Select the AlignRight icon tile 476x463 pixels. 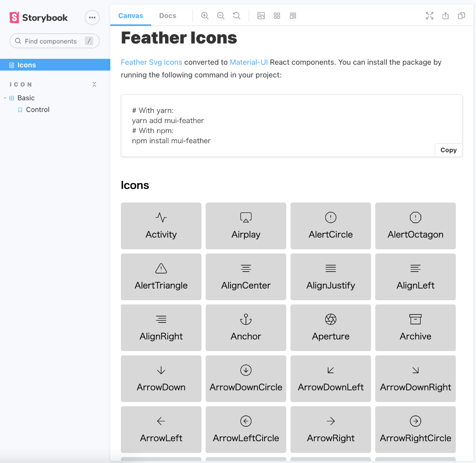click(161, 328)
